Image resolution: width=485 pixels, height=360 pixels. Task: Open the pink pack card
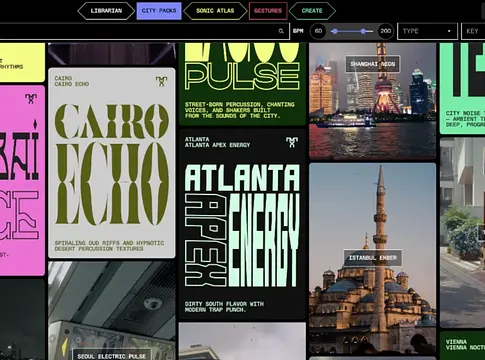pyautogui.click(x=22, y=180)
